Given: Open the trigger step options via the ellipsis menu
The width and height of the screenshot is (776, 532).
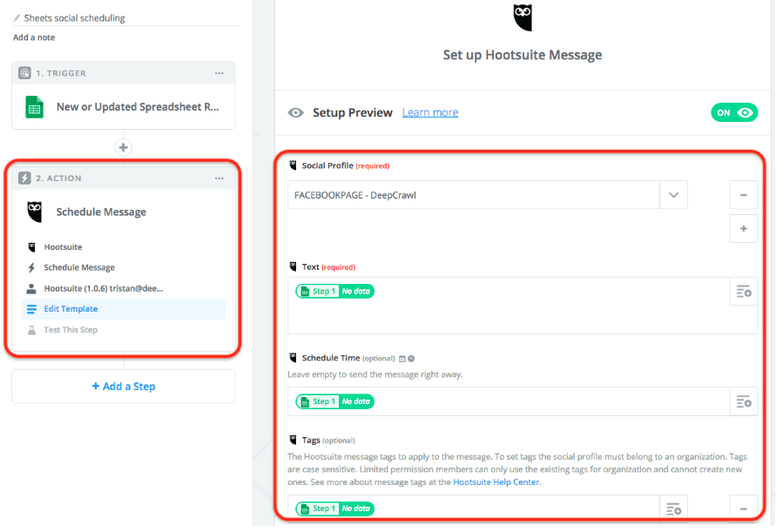Looking at the screenshot, I should pyautogui.click(x=219, y=73).
